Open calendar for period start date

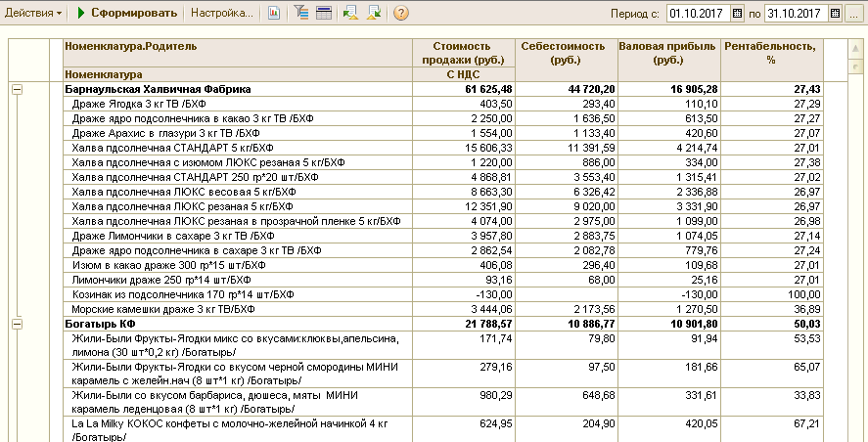[736, 14]
